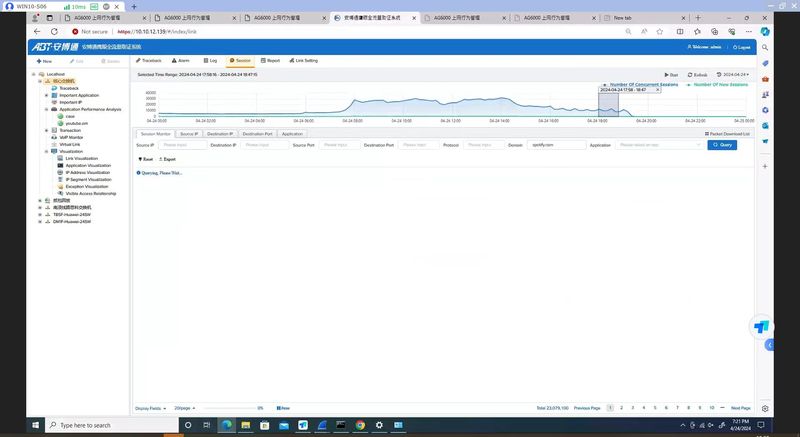
Task: Click the Previous Page link
Action: click(x=587, y=408)
